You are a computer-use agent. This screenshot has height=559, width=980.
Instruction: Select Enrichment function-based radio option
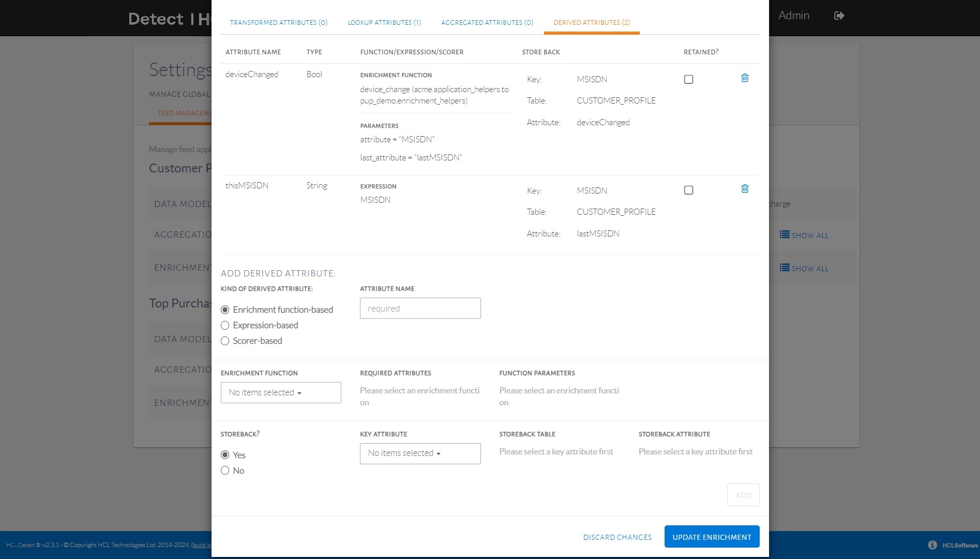pyautogui.click(x=225, y=310)
